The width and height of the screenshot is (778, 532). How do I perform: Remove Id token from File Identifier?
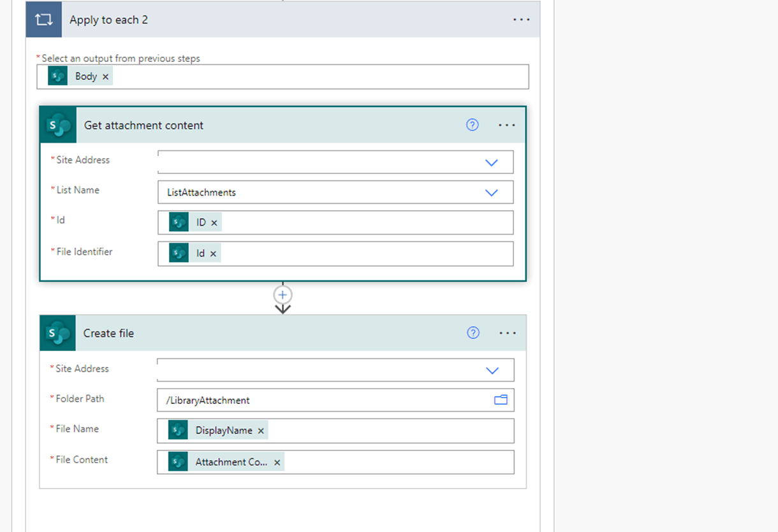214,254
